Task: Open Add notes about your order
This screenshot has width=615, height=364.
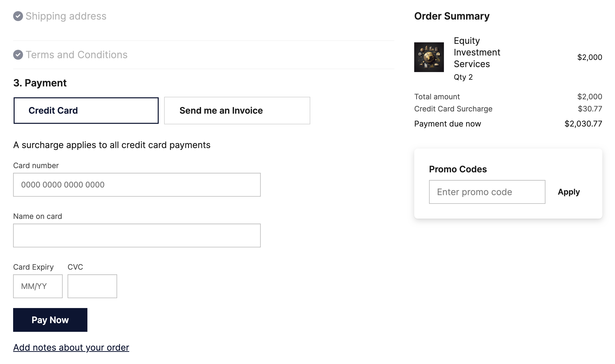Action: click(71, 347)
